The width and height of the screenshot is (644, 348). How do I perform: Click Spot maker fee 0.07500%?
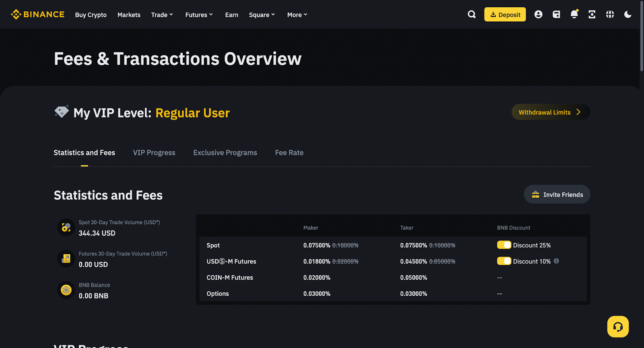(x=317, y=245)
